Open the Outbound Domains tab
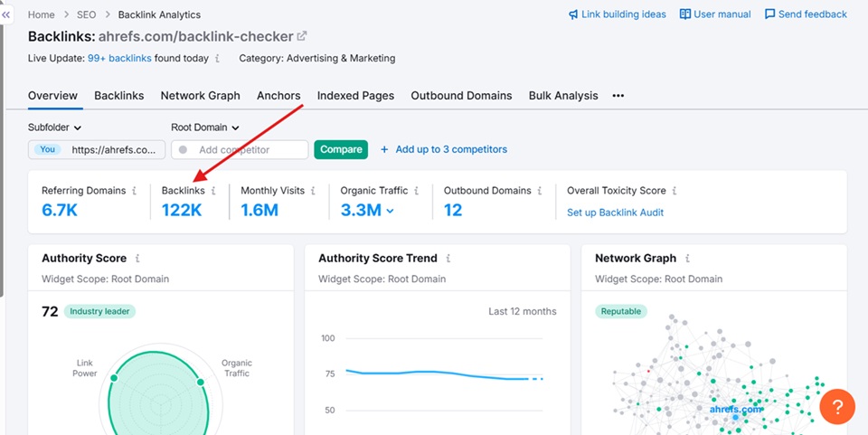 461,96
